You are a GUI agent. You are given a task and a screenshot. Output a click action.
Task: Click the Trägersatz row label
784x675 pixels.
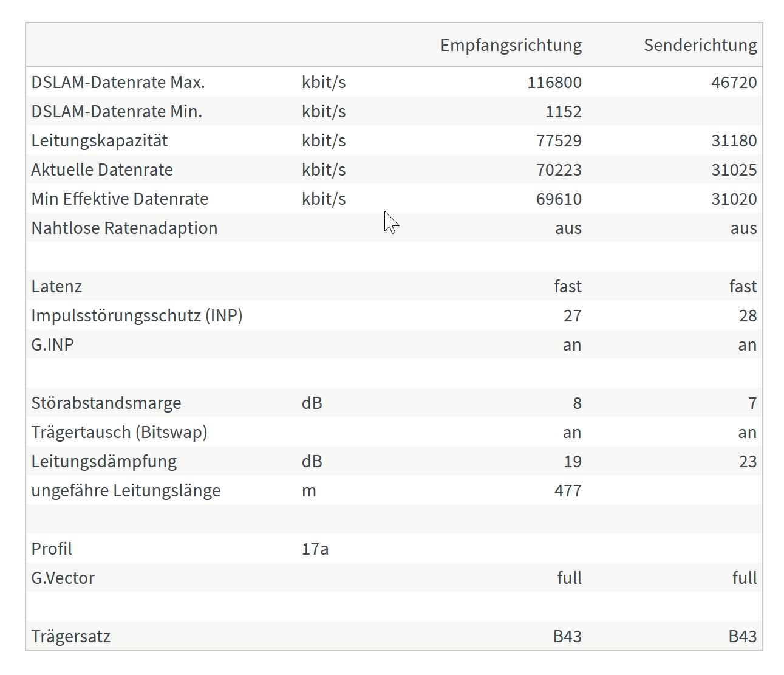(70, 636)
